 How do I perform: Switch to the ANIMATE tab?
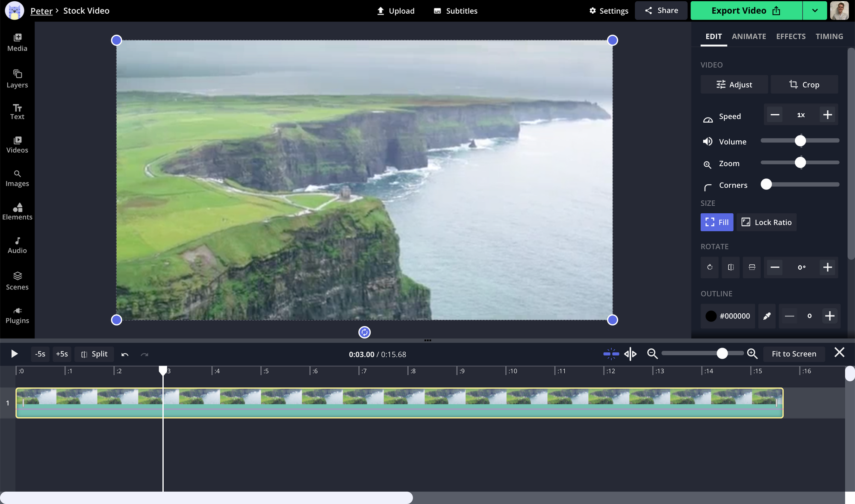[x=749, y=36]
